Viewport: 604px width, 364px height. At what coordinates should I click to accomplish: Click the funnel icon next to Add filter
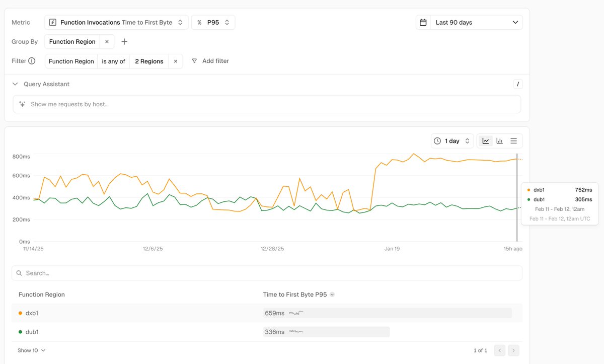[x=195, y=61]
